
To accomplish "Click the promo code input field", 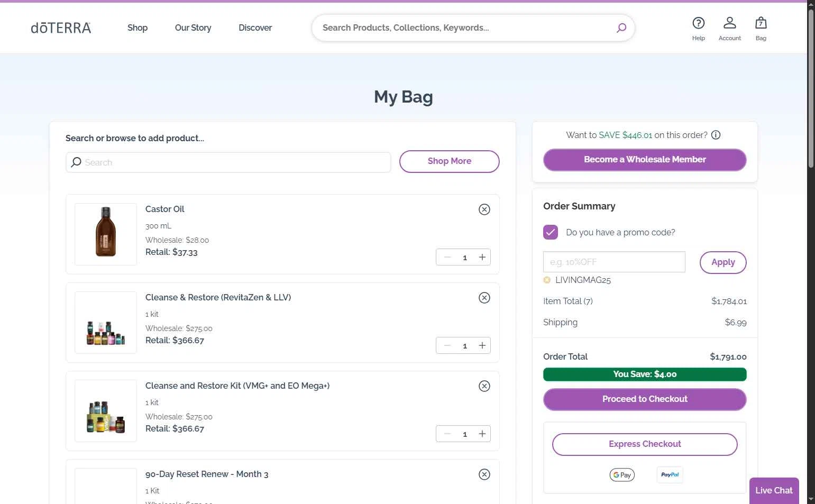I will 614,262.
